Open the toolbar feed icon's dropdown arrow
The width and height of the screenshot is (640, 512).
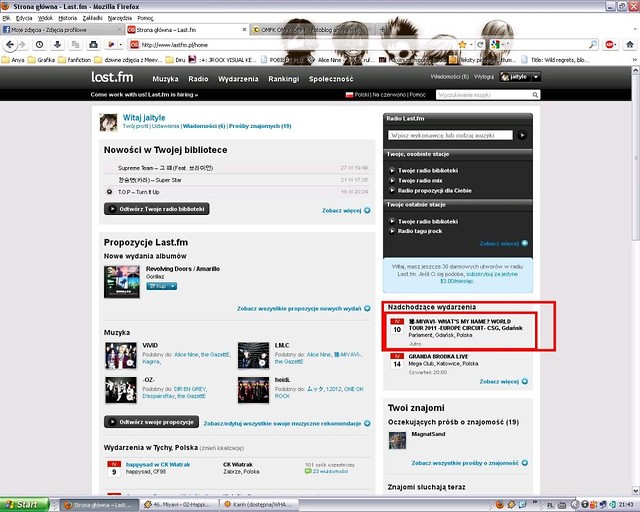pos(120,45)
